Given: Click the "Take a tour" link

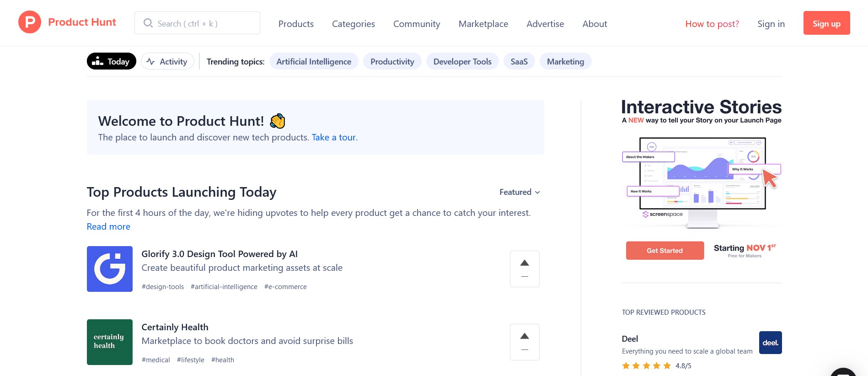Looking at the screenshot, I should click(334, 137).
